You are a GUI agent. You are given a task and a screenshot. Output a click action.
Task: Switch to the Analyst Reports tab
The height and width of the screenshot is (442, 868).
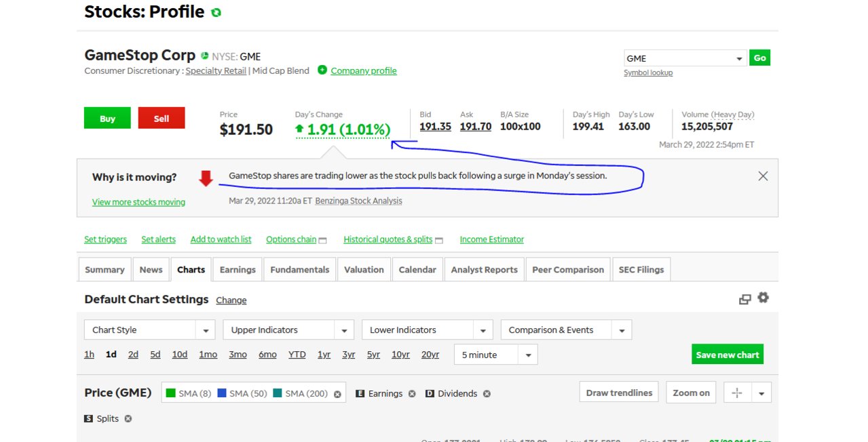(484, 269)
